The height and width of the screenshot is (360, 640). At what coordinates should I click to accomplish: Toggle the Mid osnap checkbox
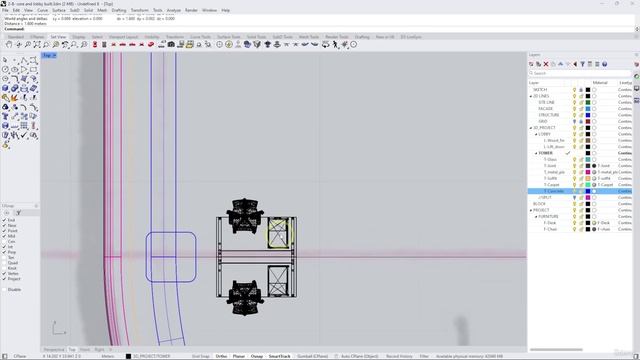click(4, 236)
